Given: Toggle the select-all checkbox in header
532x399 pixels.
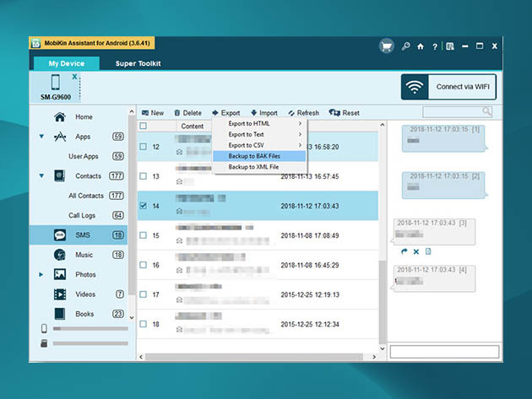Looking at the screenshot, I should tap(144, 126).
